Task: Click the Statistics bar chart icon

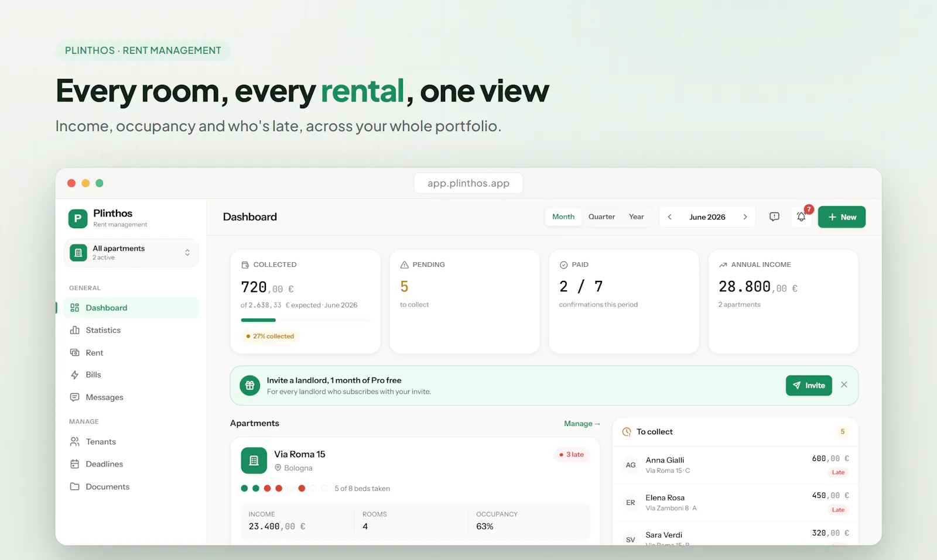Action: [x=75, y=330]
